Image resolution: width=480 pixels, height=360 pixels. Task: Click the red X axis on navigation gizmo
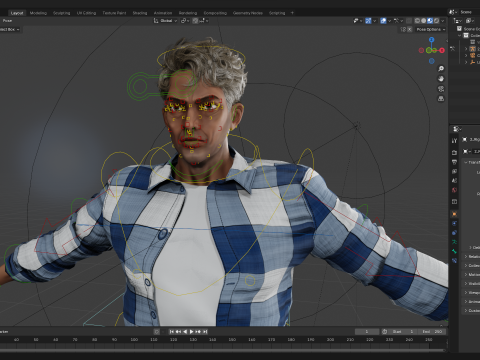[442, 50]
